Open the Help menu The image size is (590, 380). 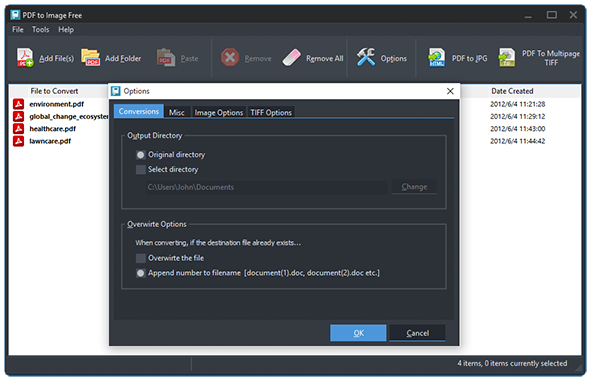pyautogui.click(x=66, y=29)
